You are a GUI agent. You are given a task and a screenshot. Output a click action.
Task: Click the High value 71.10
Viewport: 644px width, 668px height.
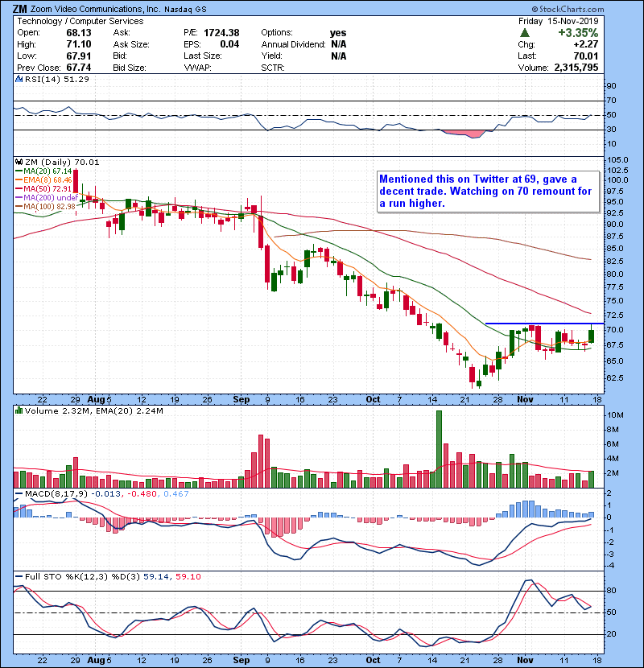tap(79, 44)
